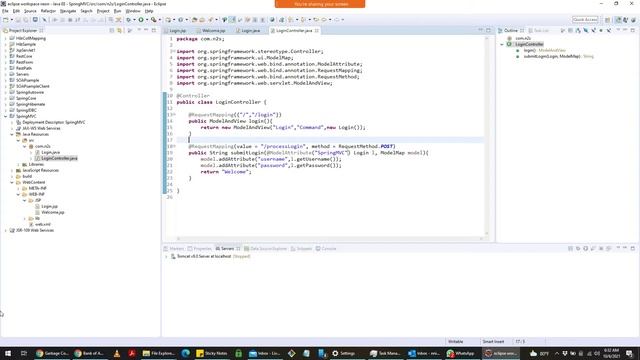This screenshot has height=360, width=640.
Task: Switch to the Java EE perspective icon
Action: tap(619, 19)
